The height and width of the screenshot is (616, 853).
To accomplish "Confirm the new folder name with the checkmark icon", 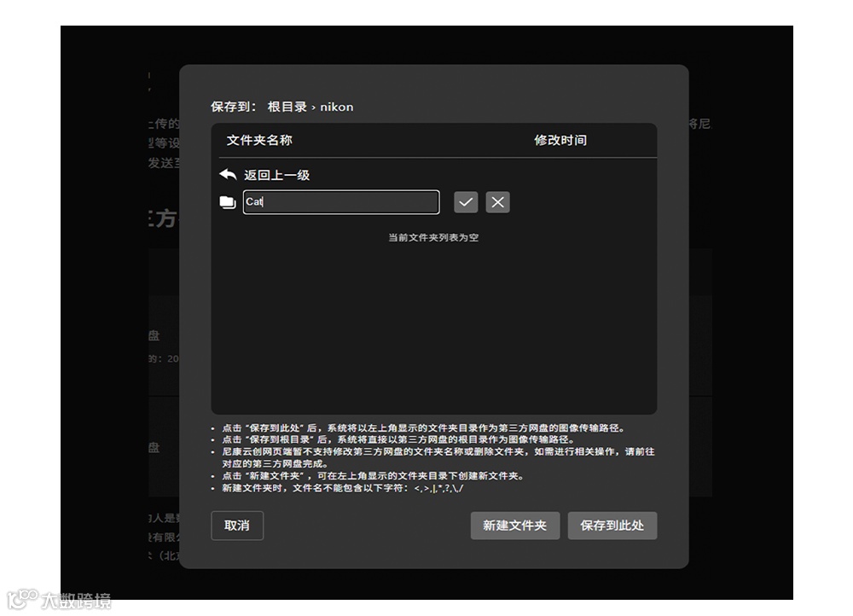I will [466, 201].
